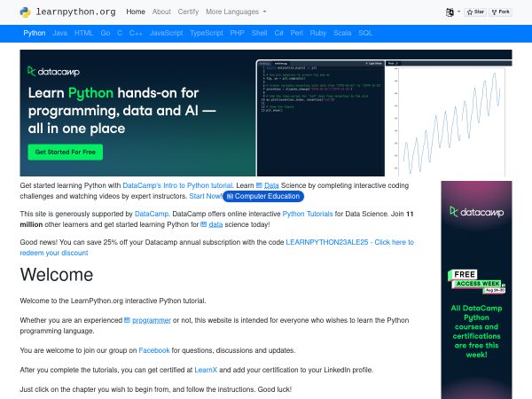Click the code editor screenshot in the banner
This screenshot has width=532, height=399.
321,118
